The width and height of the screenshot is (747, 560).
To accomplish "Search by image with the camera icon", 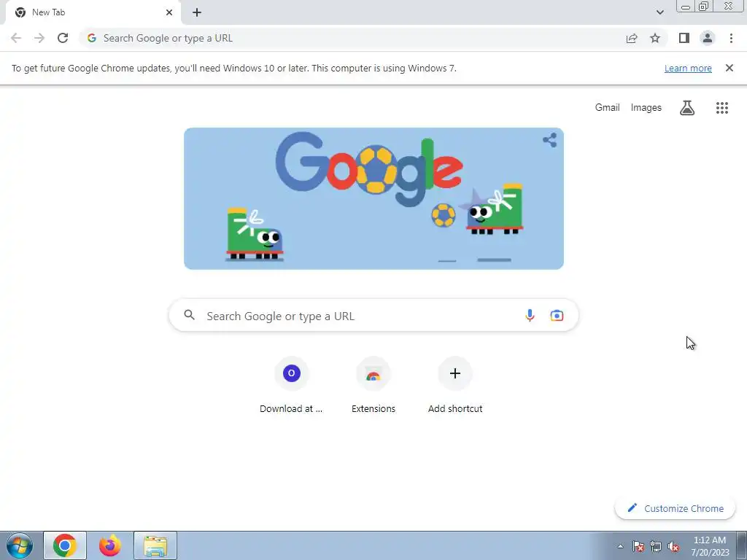I will (x=557, y=316).
